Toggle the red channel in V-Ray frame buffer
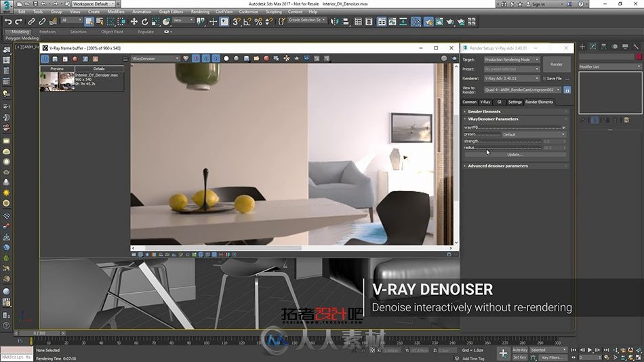The image size is (644, 362). [x=196, y=58]
